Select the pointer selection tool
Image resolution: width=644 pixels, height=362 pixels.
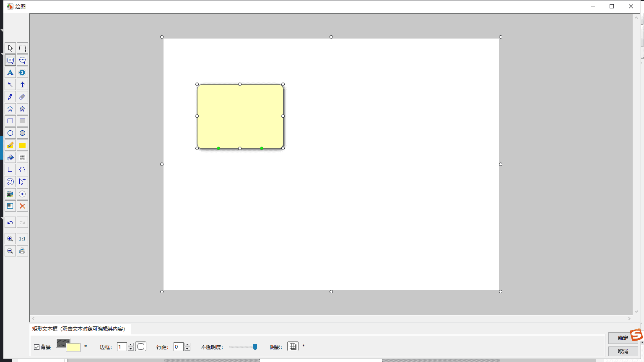tap(10, 48)
